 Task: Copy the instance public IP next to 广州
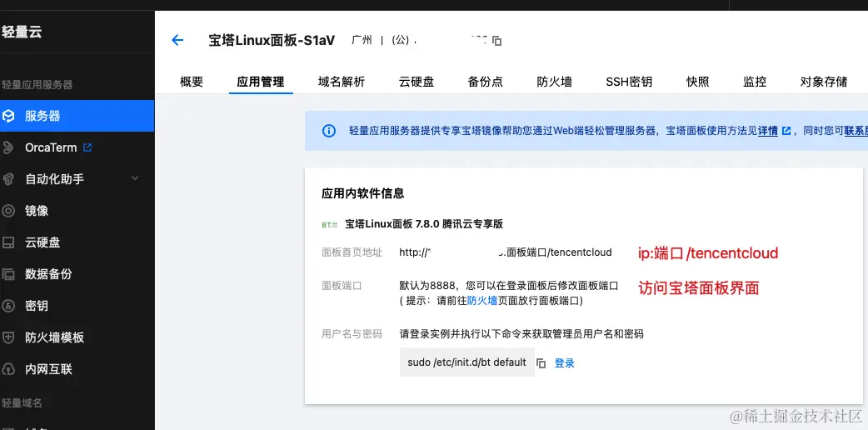[497, 41]
